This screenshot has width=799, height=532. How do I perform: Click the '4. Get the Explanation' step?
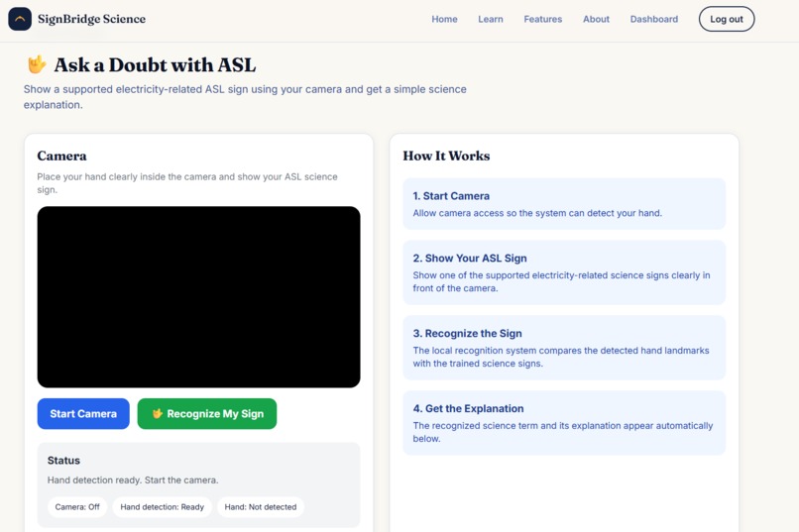564,423
